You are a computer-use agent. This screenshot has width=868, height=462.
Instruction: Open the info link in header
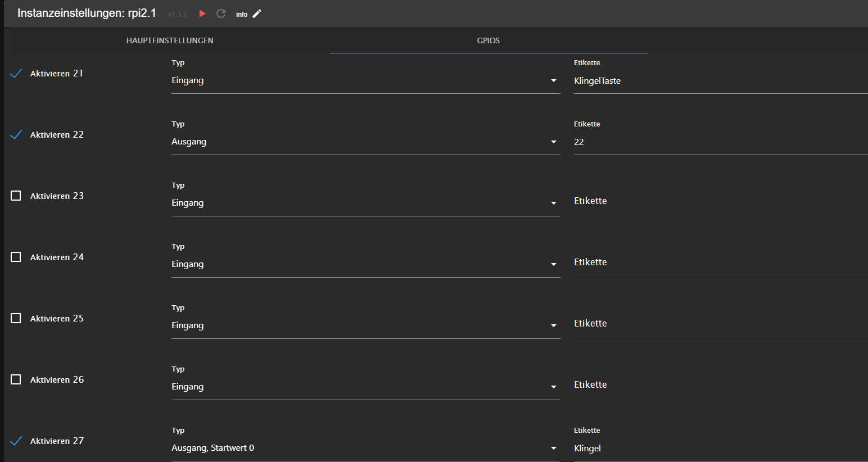click(x=242, y=15)
